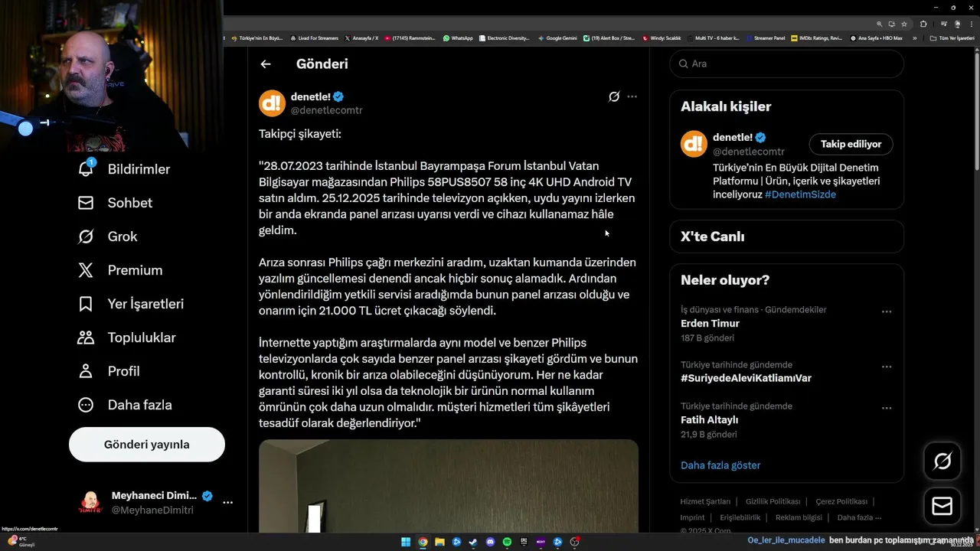Open Bildirimler notifications from sidebar

click(124, 169)
